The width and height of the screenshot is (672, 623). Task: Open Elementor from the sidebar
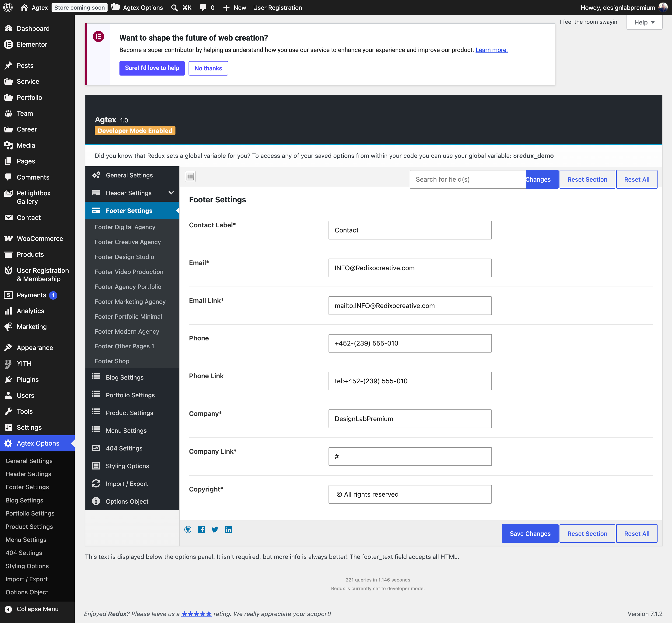coord(37,44)
